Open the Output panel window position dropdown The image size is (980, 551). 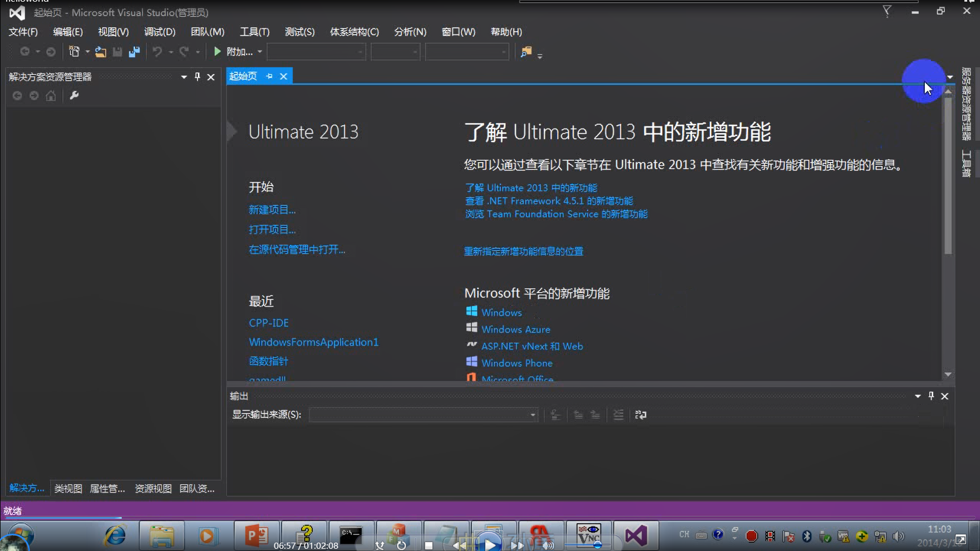[918, 396]
